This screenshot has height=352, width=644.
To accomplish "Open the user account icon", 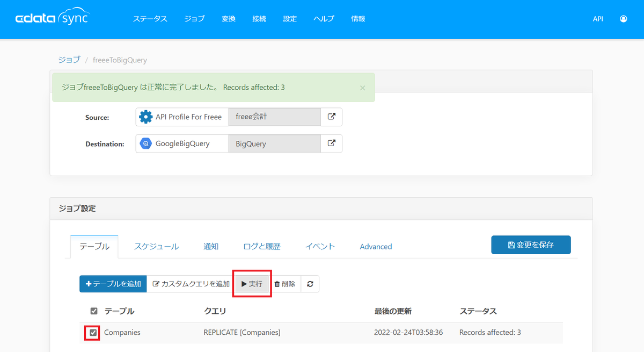I will 623,19.
